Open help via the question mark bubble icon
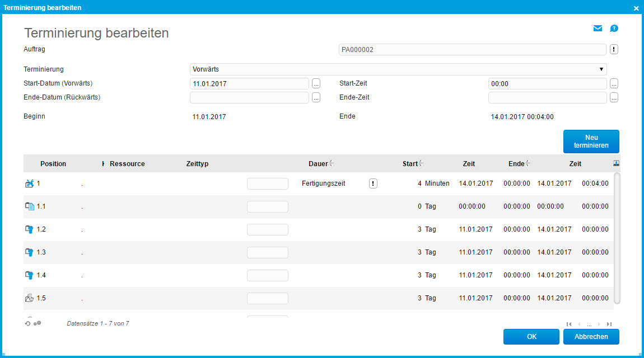Image resolution: width=644 pixels, height=358 pixels. click(614, 28)
